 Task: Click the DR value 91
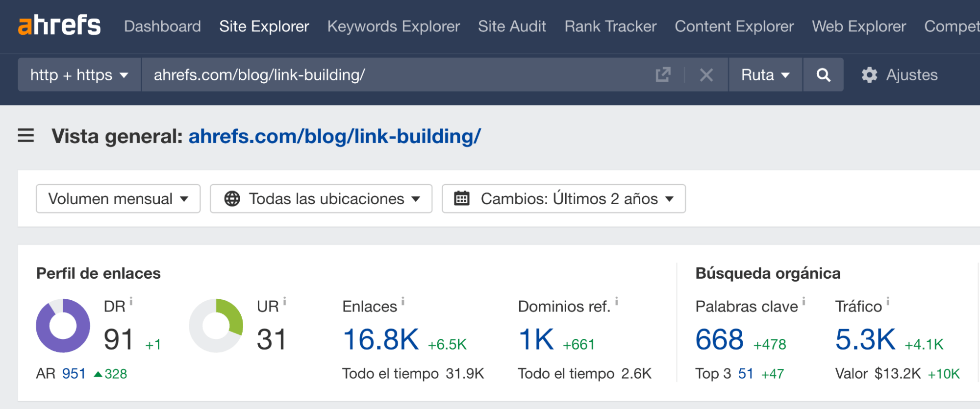pyautogui.click(x=119, y=339)
